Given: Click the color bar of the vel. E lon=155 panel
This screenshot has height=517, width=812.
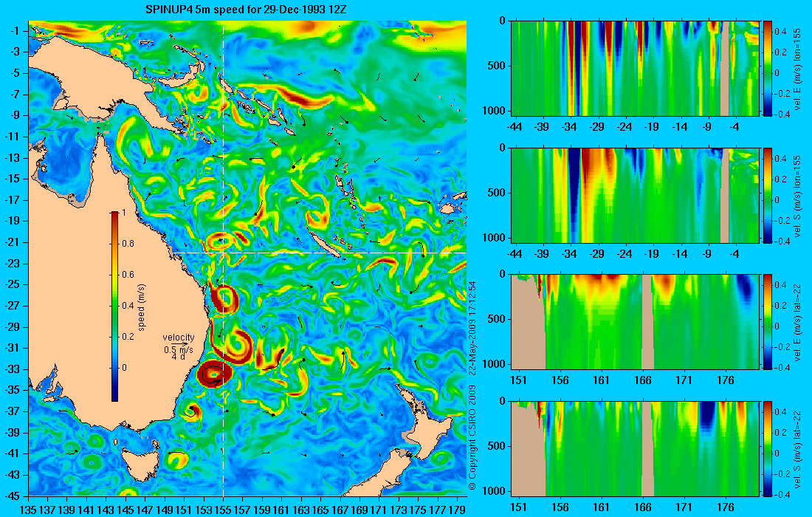Looking at the screenshot, I should (x=768, y=69).
